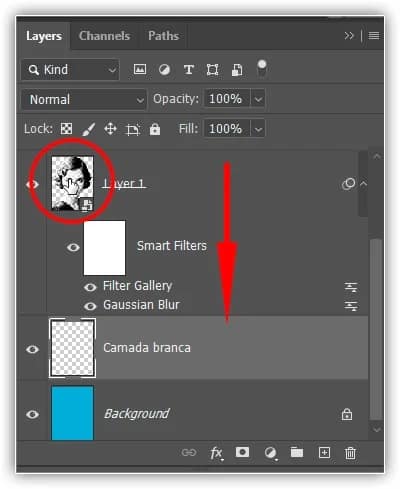Click the add layer mask icon
The width and height of the screenshot is (400, 489).
point(242,452)
